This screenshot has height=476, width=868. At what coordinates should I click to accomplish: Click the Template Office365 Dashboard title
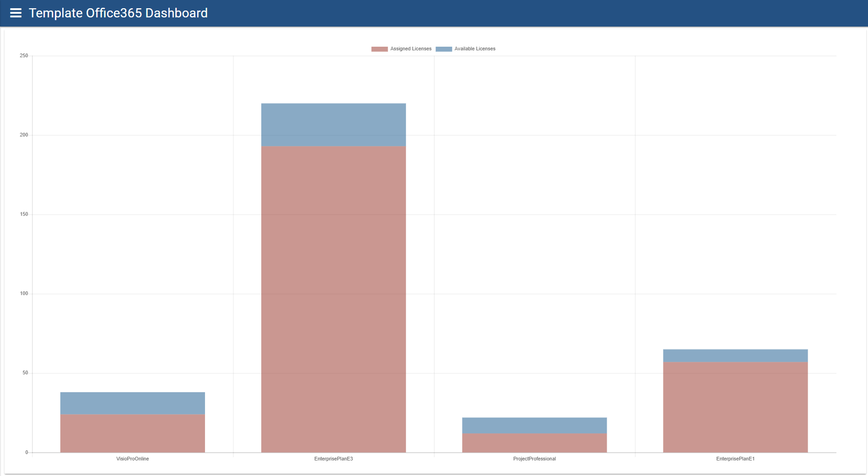[x=118, y=13]
